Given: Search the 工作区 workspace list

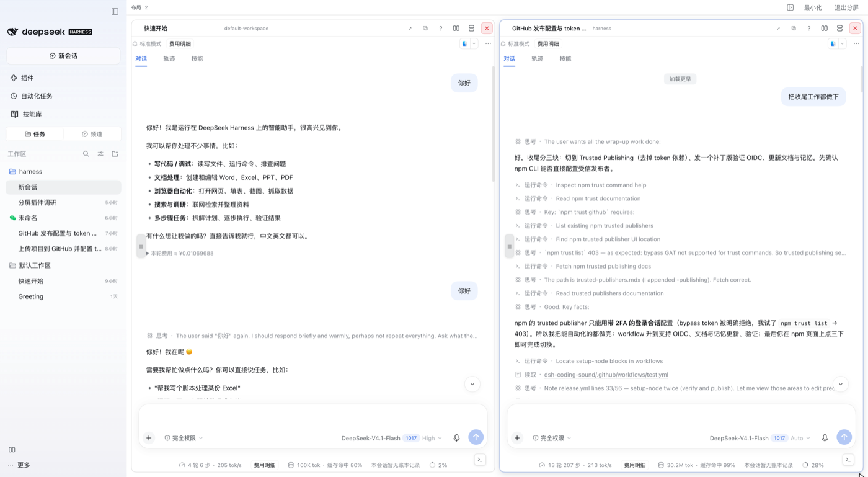Looking at the screenshot, I should [x=86, y=154].
